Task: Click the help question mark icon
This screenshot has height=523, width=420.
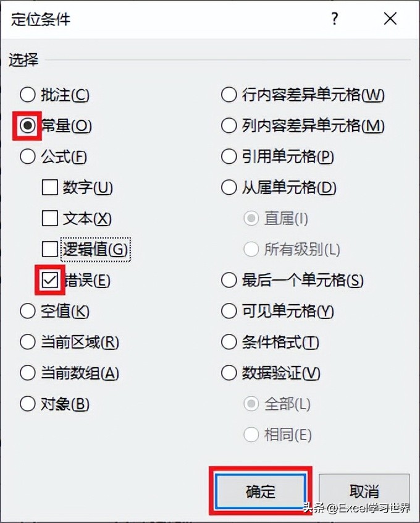Action: pos(334,19)
